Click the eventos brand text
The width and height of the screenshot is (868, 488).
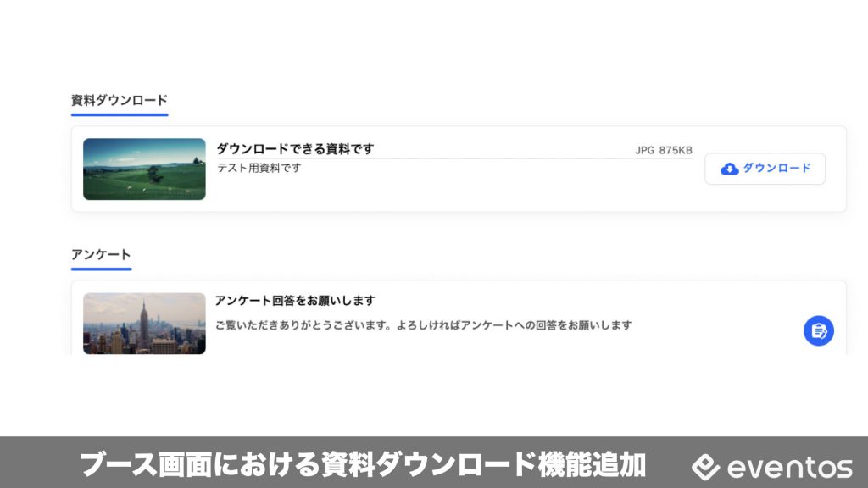(x=789, y=468)
